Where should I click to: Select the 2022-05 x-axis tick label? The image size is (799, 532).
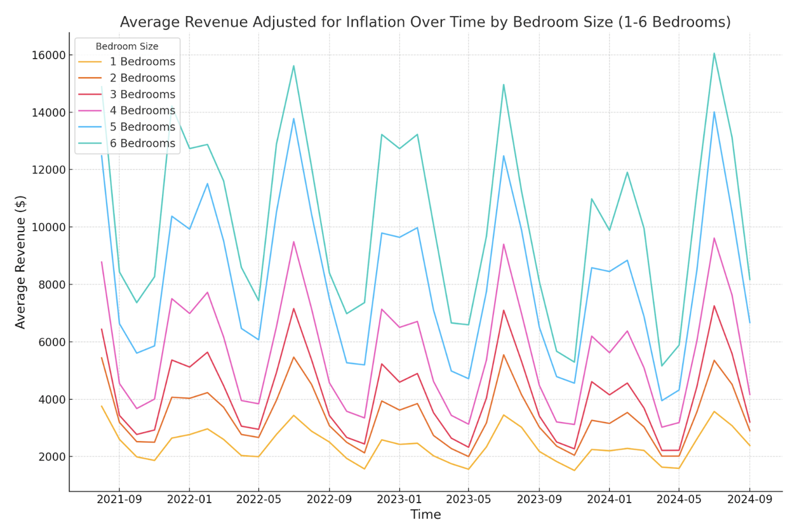point(258,499)
